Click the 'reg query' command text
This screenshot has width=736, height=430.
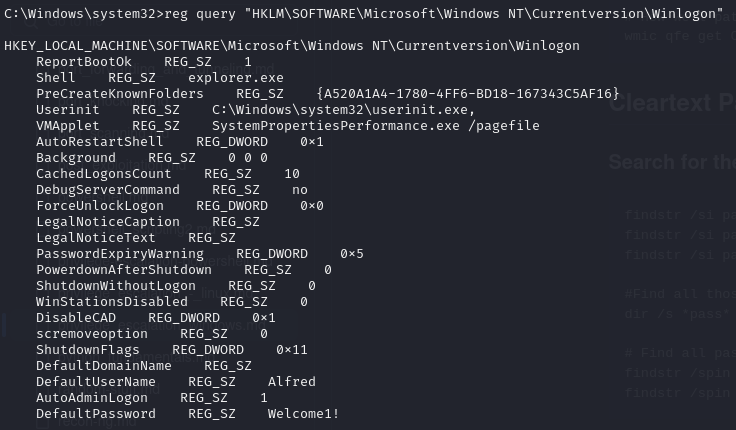click(200, 14)
